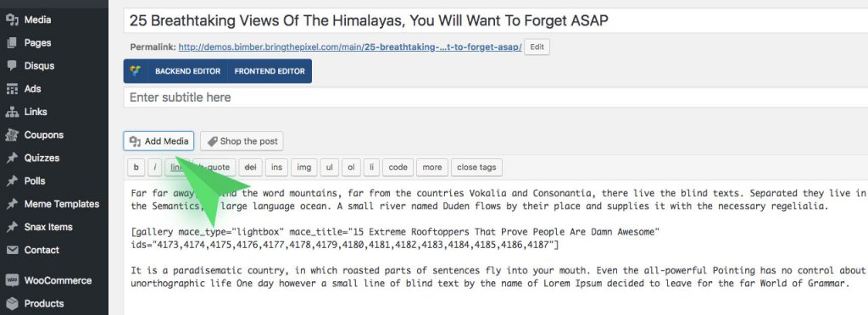Click the Media icon in sidebar
The image size is (868, 315).
[x=12, y=19]
